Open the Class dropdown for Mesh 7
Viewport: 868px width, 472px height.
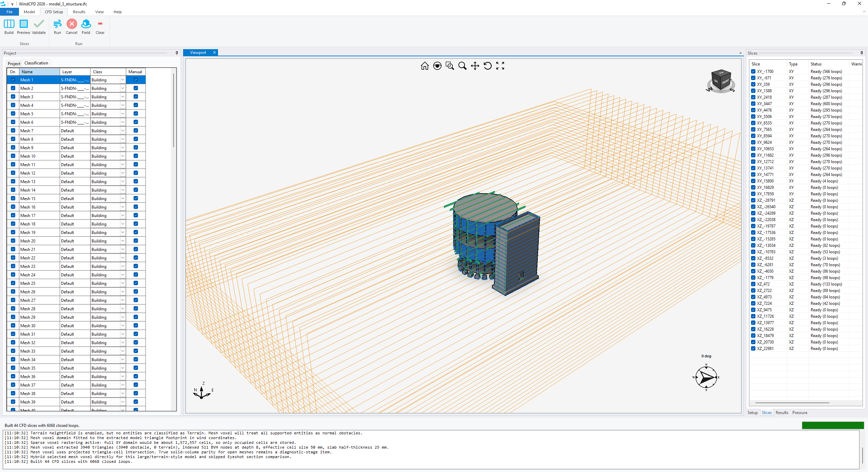pos(123,131)
